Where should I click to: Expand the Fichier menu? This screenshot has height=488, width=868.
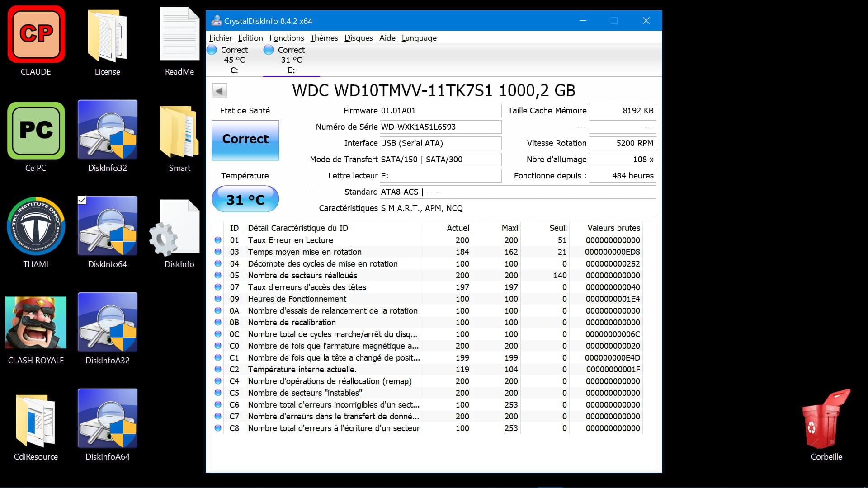click(x=220, y=38)
